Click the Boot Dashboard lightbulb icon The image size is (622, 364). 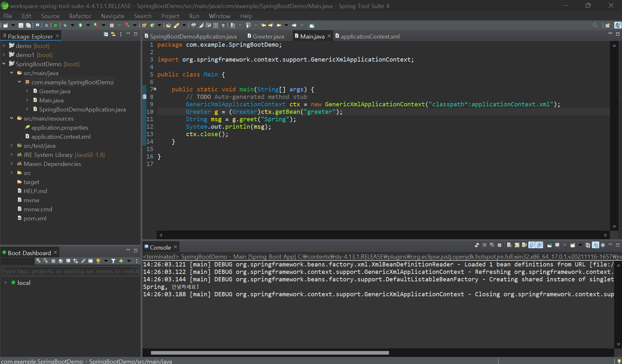click(x=98, y=261)
